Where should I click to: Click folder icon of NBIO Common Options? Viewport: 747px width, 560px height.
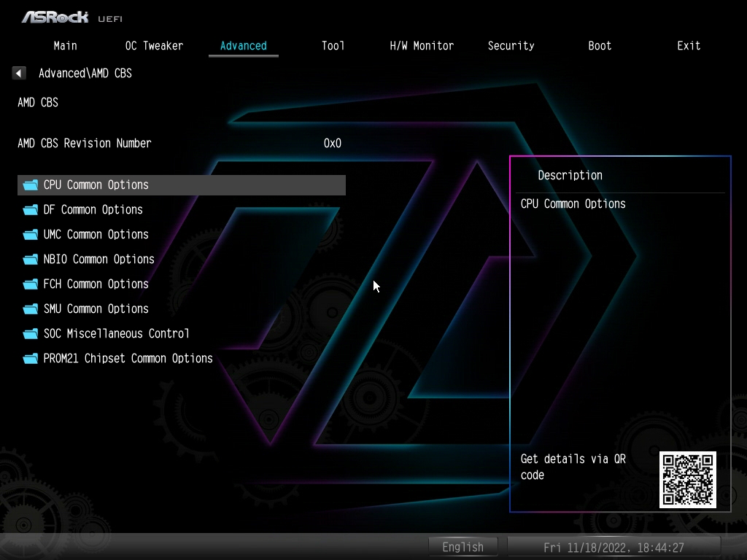(31, 259)
